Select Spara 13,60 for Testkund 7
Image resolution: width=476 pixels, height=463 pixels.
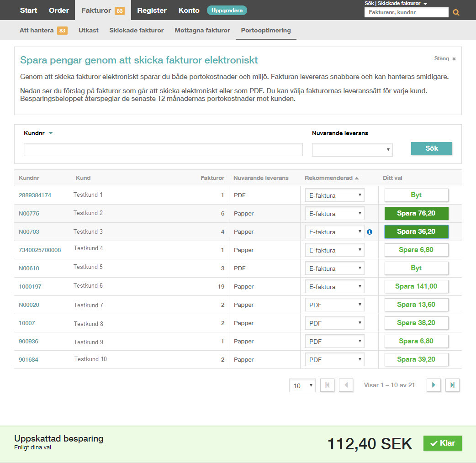(x=416, y=305)
